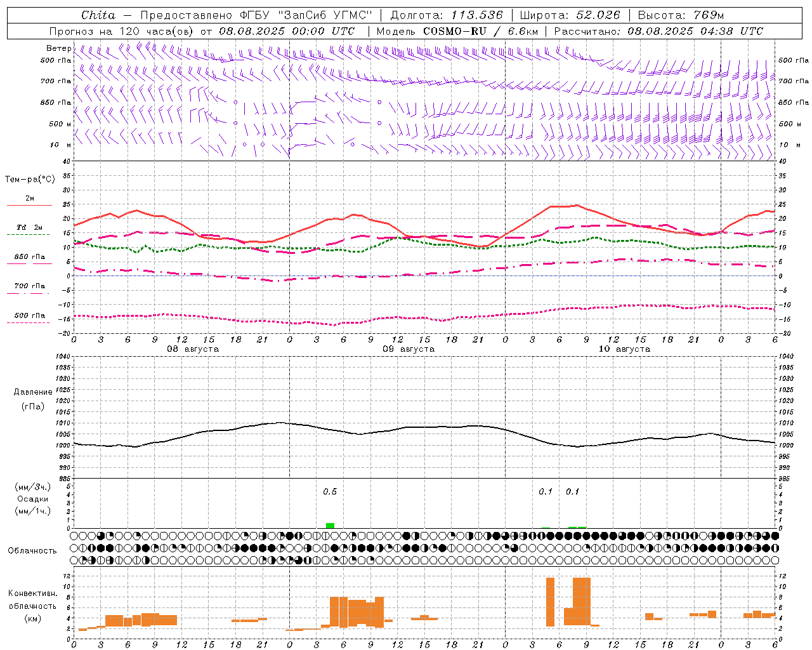Click the 08 августа date label
Image resolution: width=812 pixels, height=650 pixels.
click(193, 349)
